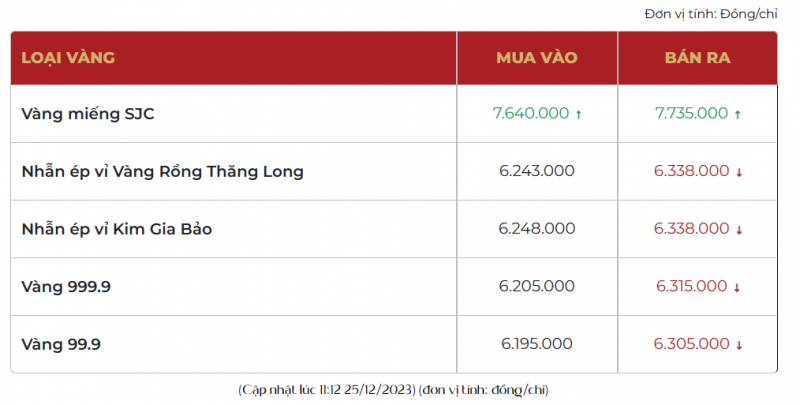Open the Nhẫn ép vỉ Kim Gia Bảo row
The image size is (800, 405).
pos(116,229)
